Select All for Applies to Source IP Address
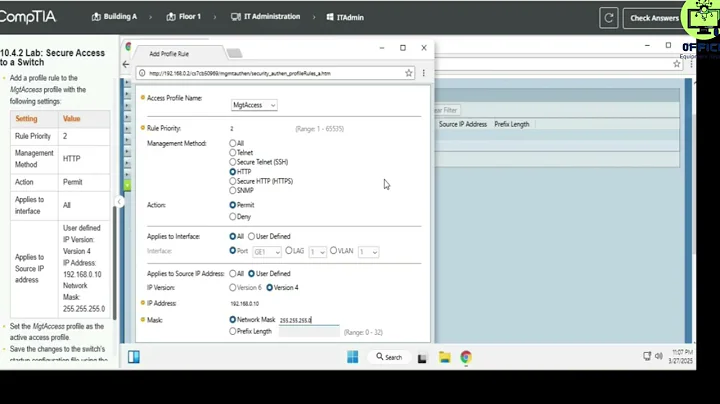Image resolution: width=720 pixels, height=404 pixels. pyautogui.click(x=232, y=273)
